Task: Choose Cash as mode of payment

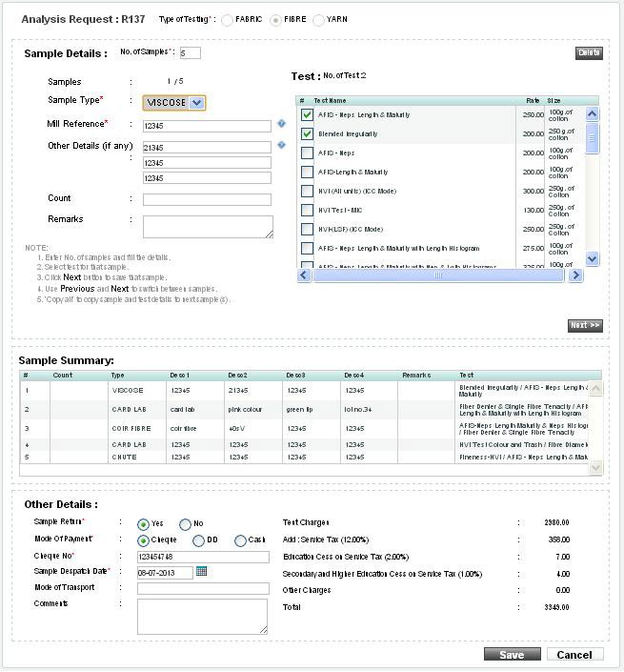Action: [x=240, y=540]
